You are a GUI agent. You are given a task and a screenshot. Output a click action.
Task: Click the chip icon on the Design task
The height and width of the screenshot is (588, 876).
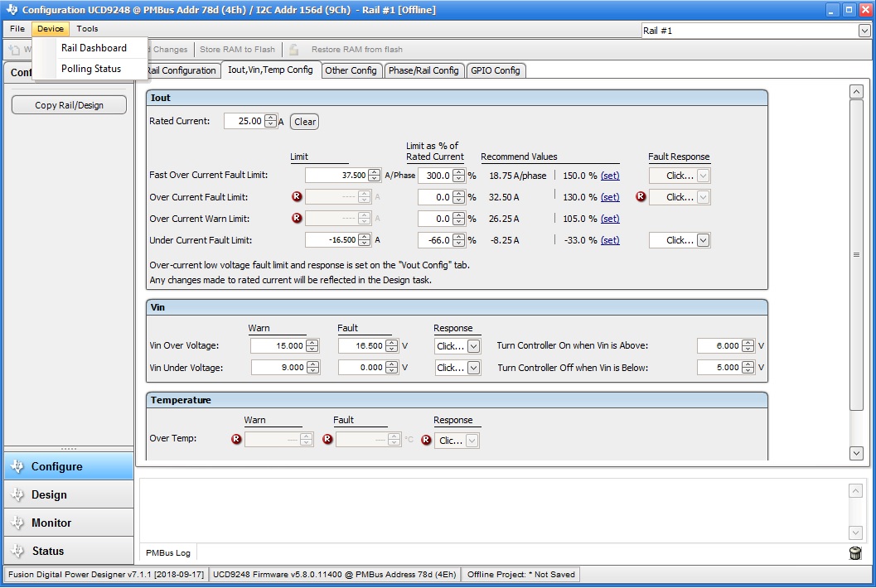coord(17,494)
